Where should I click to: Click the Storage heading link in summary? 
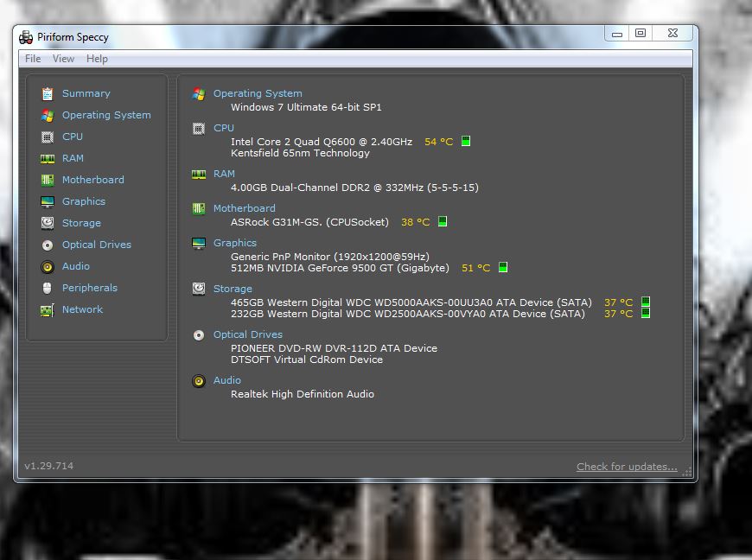(x=233, y=289)
